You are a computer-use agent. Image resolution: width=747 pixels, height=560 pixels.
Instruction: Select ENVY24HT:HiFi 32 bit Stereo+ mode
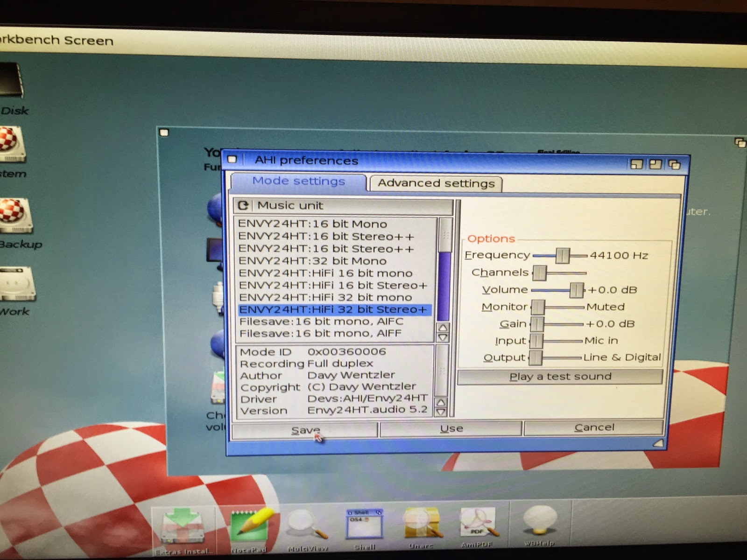point(335,309)
